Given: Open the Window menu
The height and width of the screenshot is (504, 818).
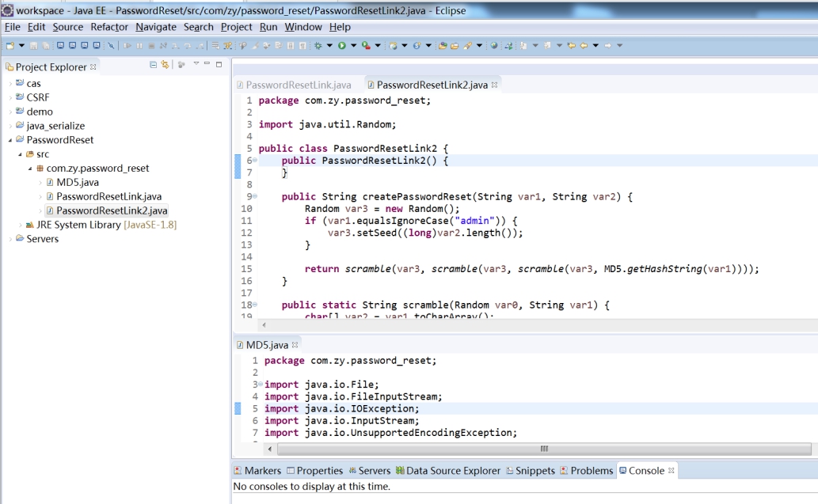Looking at the screenshot, I should point(303,27).
